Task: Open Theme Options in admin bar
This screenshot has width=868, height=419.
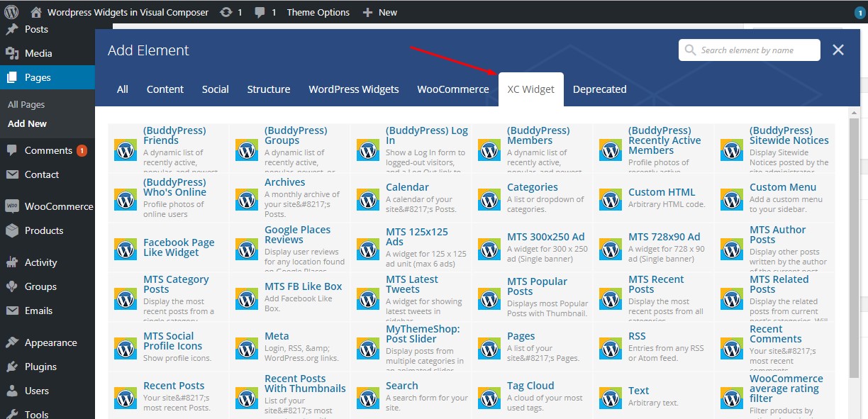Action: coord(318,12)
